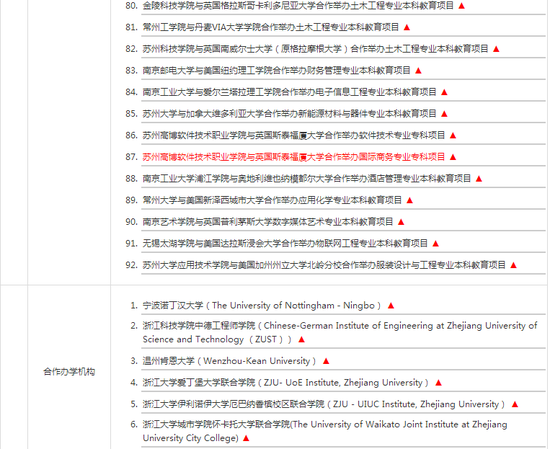Viewport: 550px width, 449px height.
Task: Open 宁波诺丁汉大学 Nottingham Ningbo link
Action: [262, 306]
